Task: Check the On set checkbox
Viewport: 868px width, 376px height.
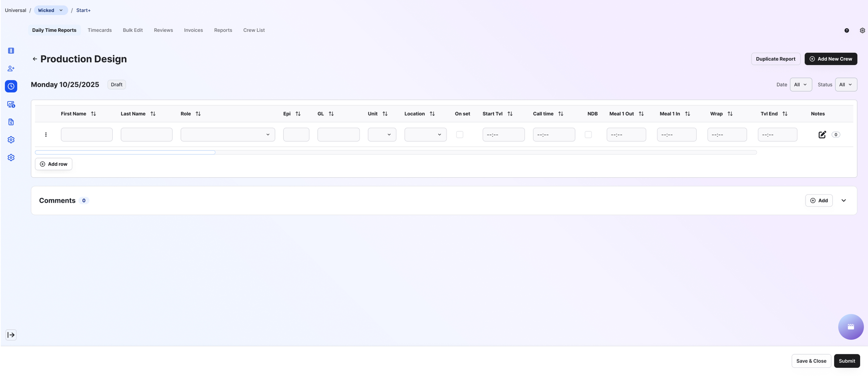Action: click(x=460, y=134)
